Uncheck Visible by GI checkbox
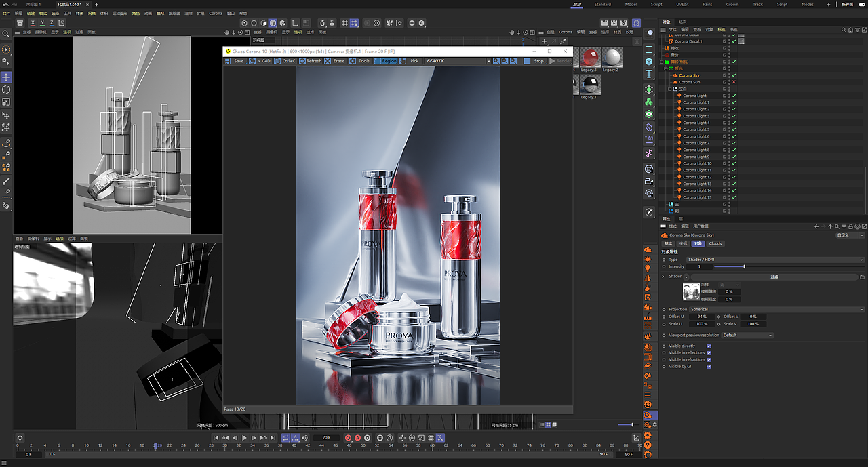Screen dimensions: 868x467 point(709,367)
